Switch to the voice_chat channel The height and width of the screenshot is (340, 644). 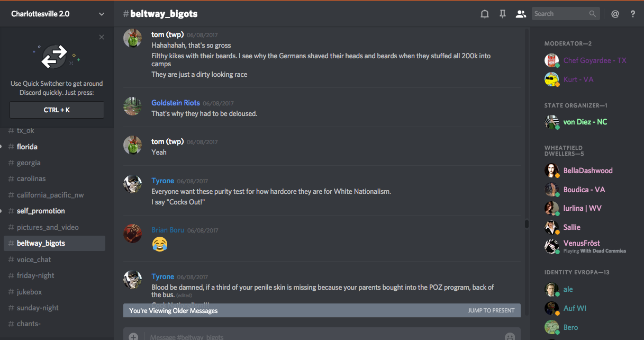click(34, 260)
